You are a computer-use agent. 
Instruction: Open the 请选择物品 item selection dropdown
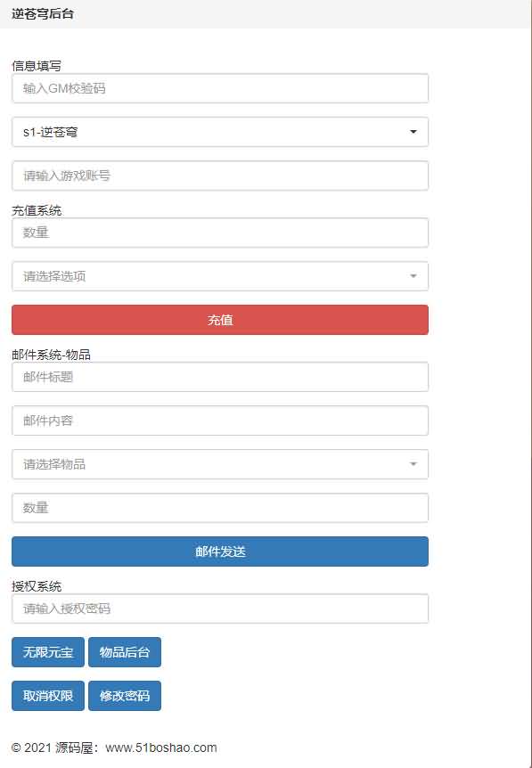[x=220, y=463]
